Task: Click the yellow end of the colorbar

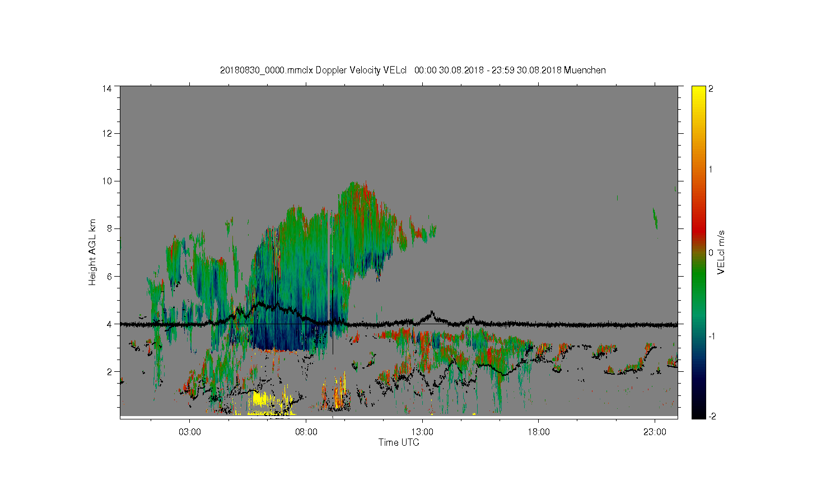Action: (x=698, y=95)
